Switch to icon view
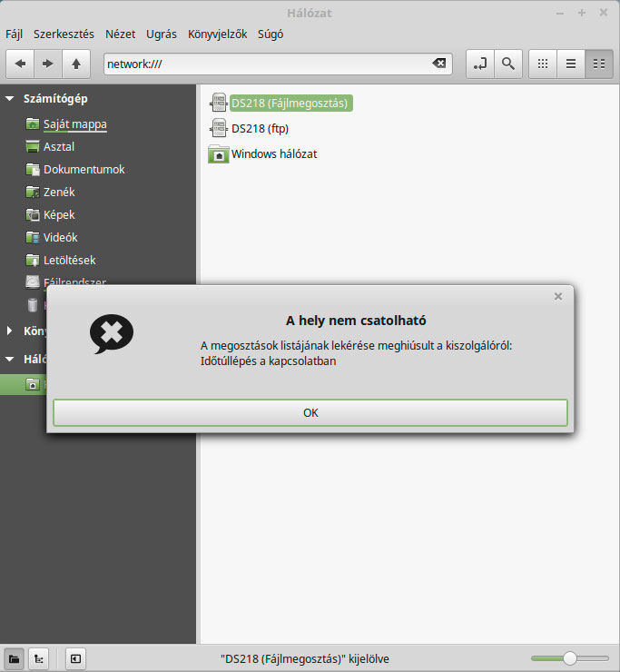Screen dimensions: 620x672 (x=543, y=64)
